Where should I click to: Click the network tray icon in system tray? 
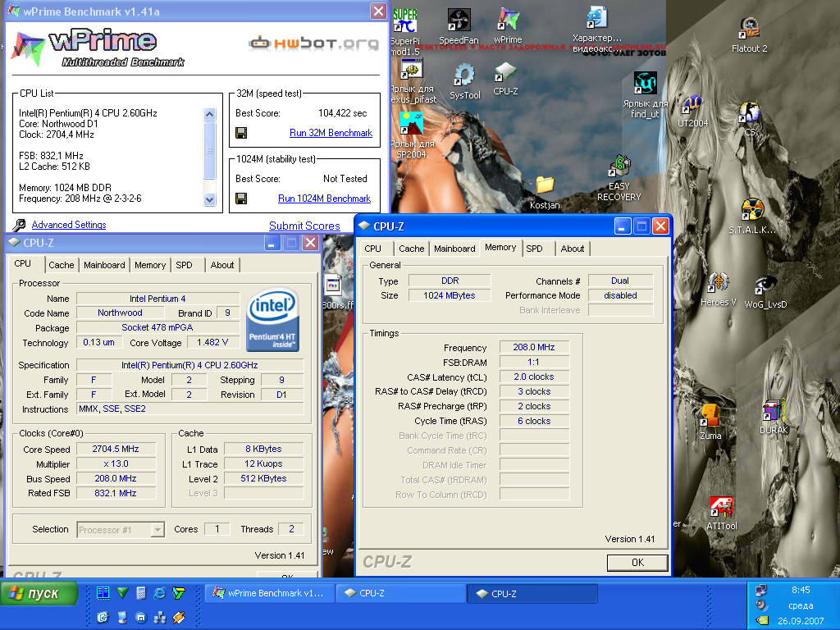pos(760,591)
